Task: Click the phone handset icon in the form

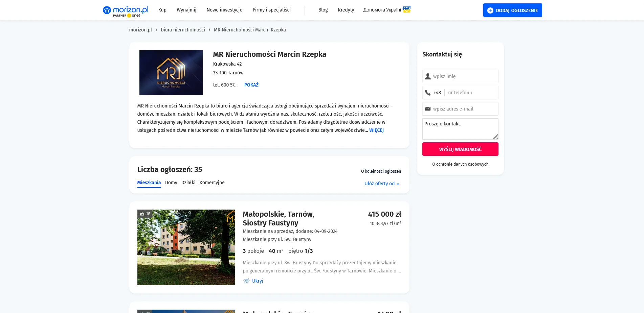Action: pyautogui.click(x=428, y=93)
